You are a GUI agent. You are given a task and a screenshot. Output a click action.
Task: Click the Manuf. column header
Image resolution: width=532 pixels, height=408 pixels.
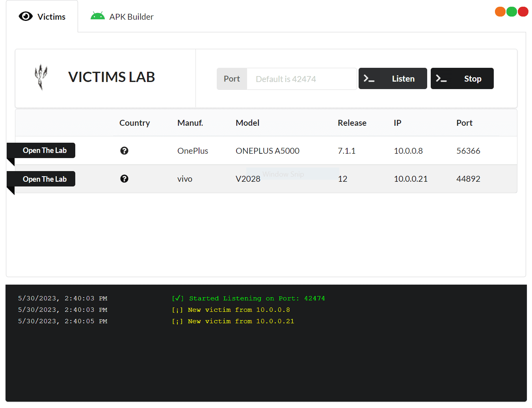coord(190,123)
